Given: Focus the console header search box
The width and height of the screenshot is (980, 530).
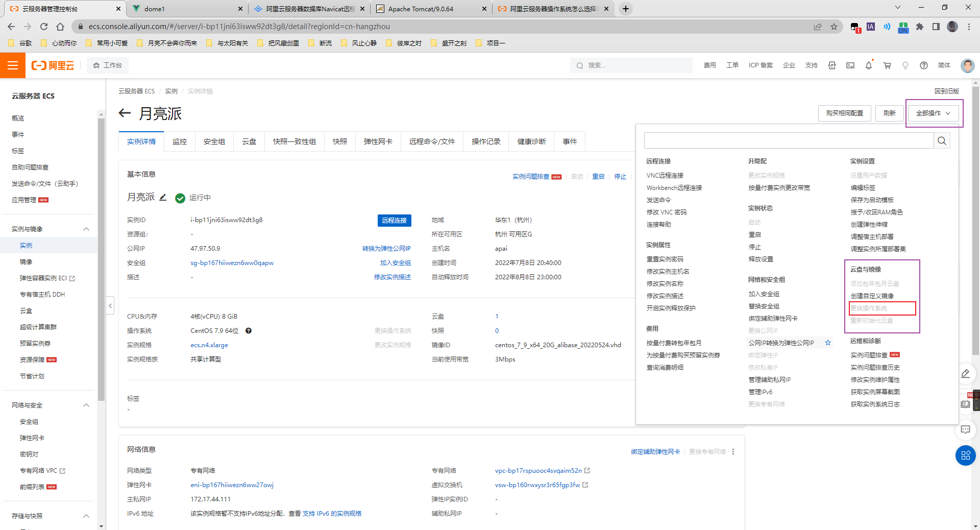Looking at the screenshot, I should click(631, 65).
